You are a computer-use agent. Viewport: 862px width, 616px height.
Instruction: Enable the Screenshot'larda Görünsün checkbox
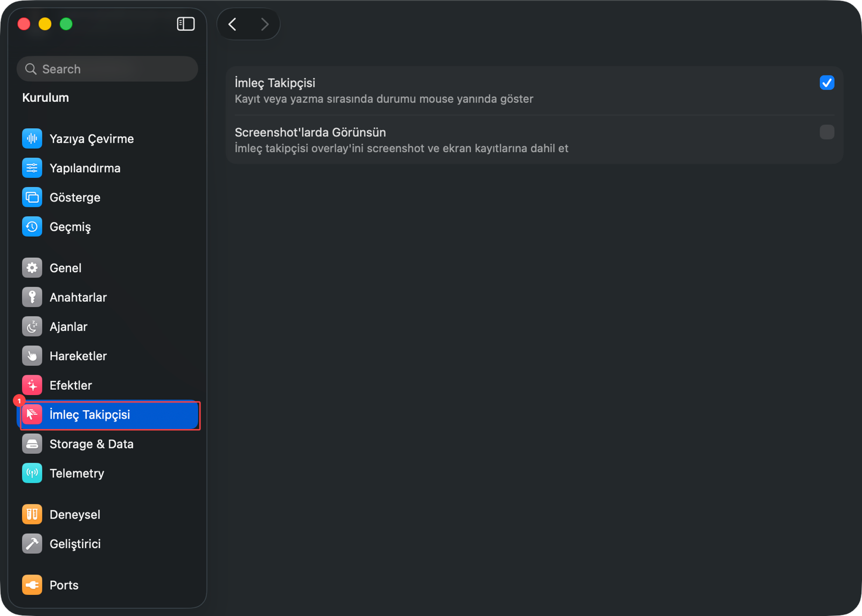[827, 132]
